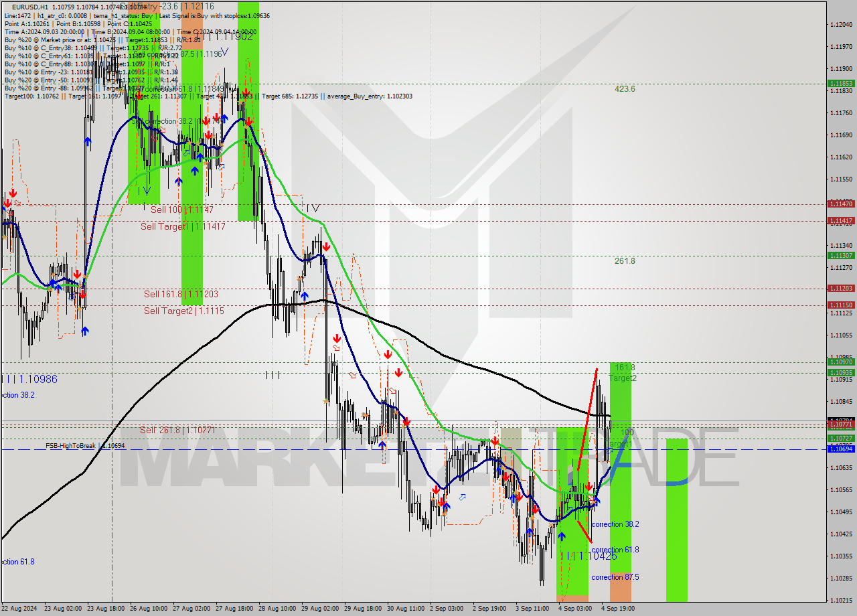Click the '4 Sep 19:00' time label

tap(618, 609)
